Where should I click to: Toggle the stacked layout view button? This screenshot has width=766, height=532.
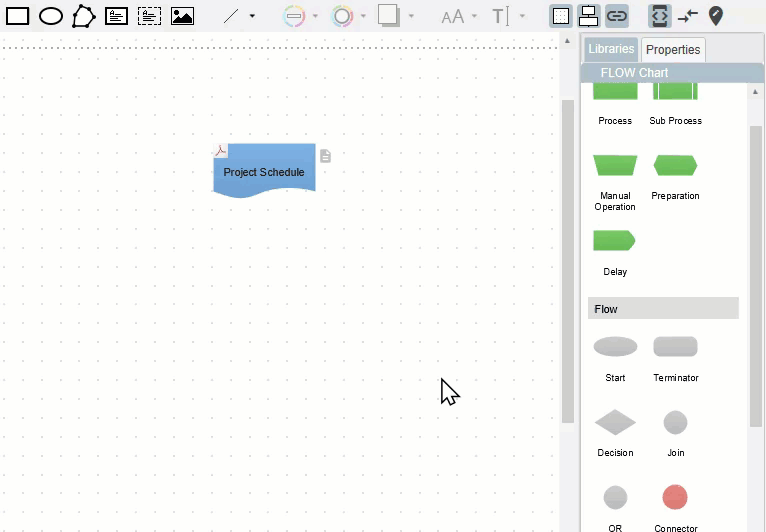click(x=588, y=16)
